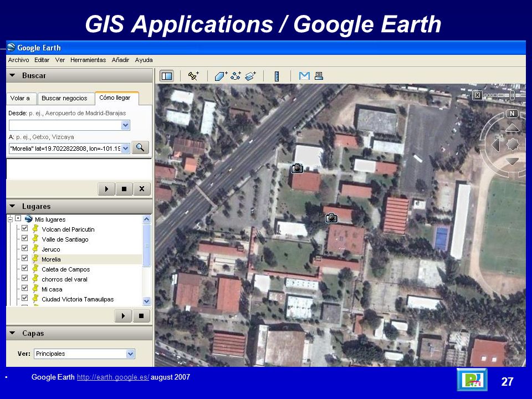The width and height of the screenshot is (532, 399).
Task: Select the add path tool
Action: [236, 76]
